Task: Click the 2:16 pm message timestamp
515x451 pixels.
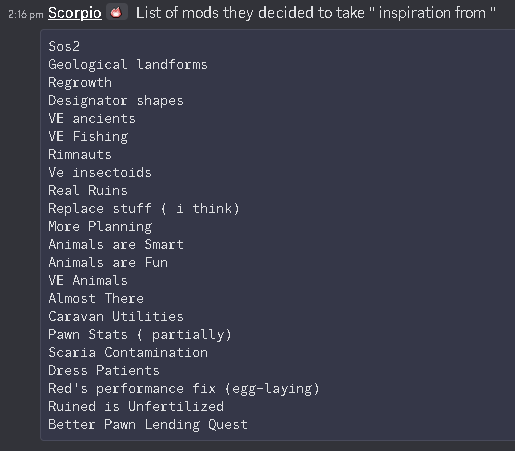Action: (26, 14)
